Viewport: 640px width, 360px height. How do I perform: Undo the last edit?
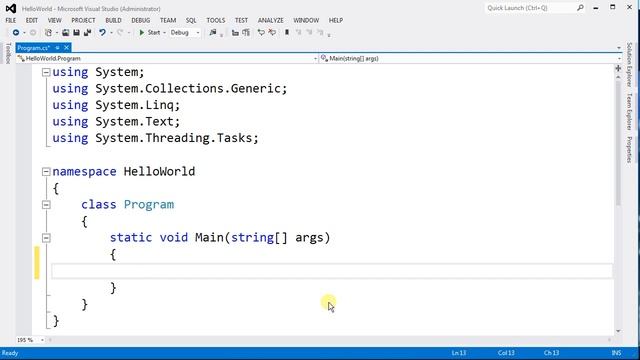coord(102,33)
